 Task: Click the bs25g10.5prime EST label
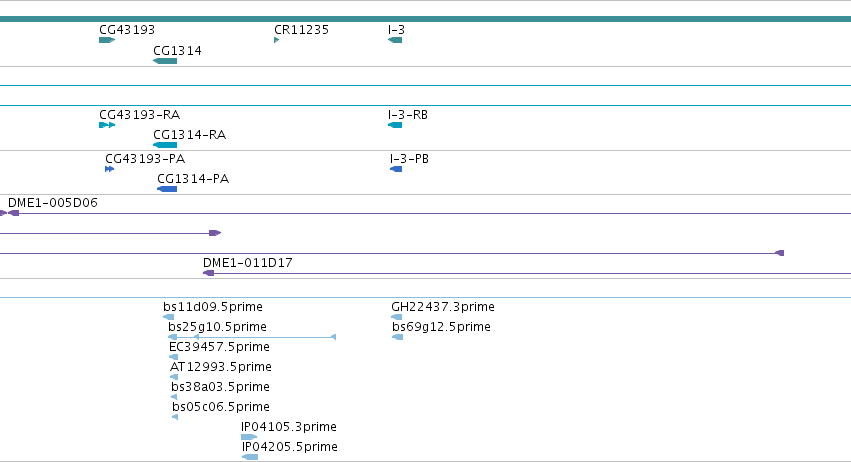click(x=217, y=327)
